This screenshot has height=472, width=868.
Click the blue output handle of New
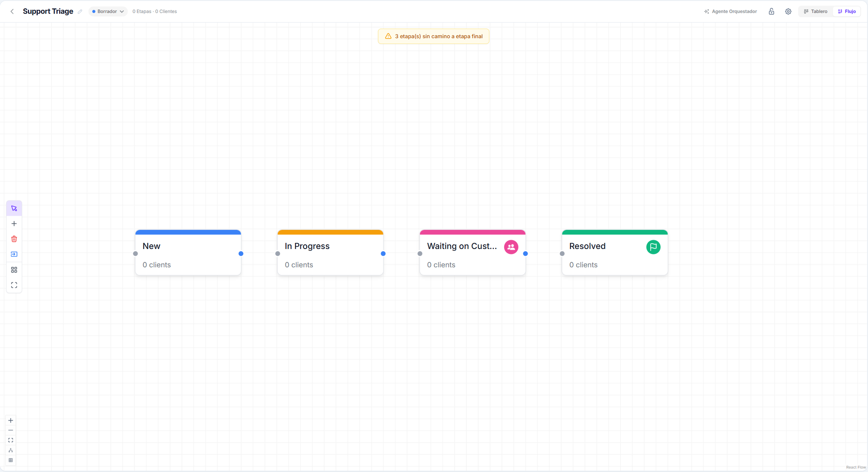241,253
